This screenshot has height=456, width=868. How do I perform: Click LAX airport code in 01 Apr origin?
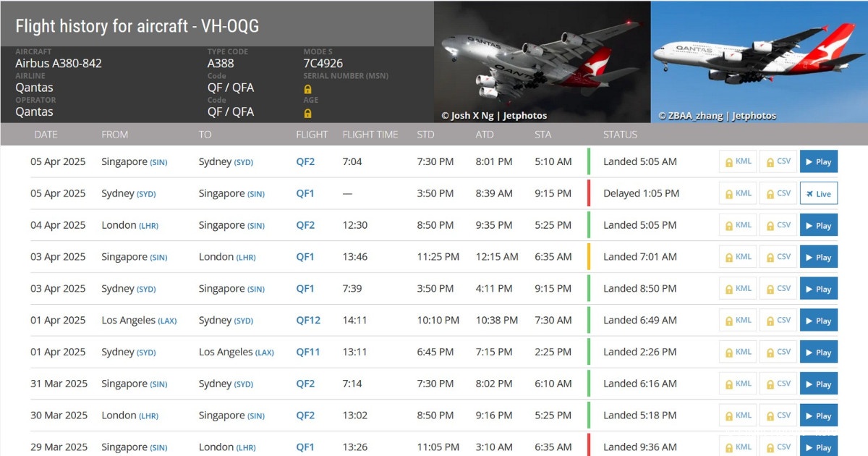click(167, 321)
